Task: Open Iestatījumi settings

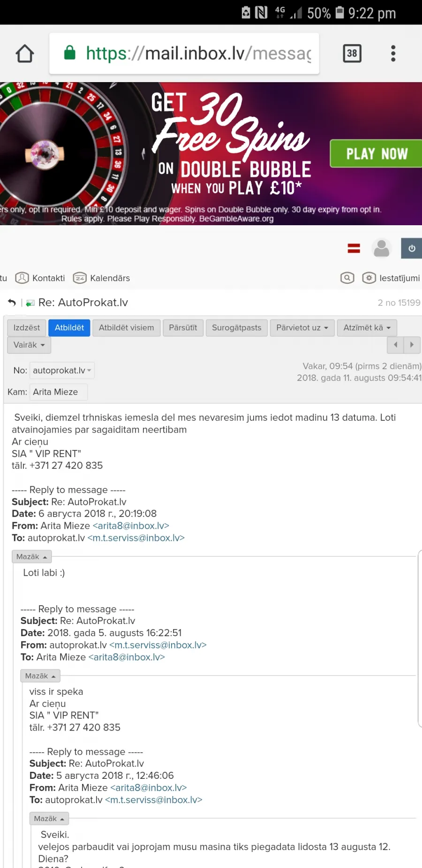Action: [392, 278]
